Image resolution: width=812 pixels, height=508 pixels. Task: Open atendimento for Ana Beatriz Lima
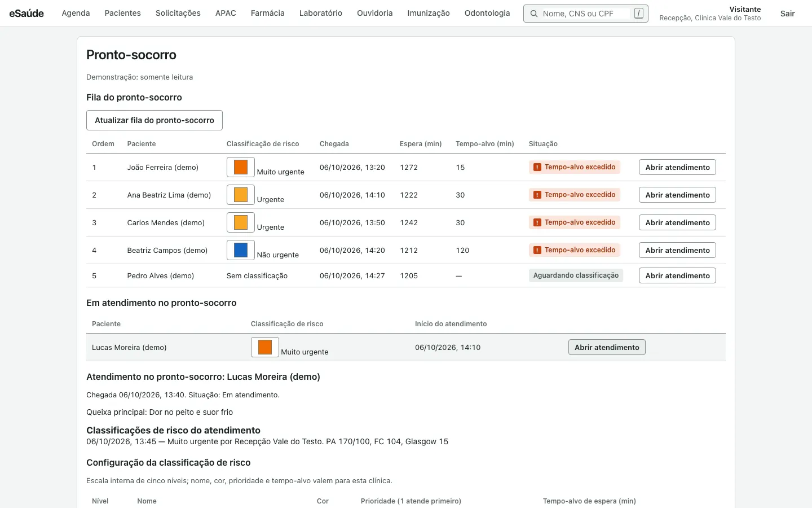point(677,195)
